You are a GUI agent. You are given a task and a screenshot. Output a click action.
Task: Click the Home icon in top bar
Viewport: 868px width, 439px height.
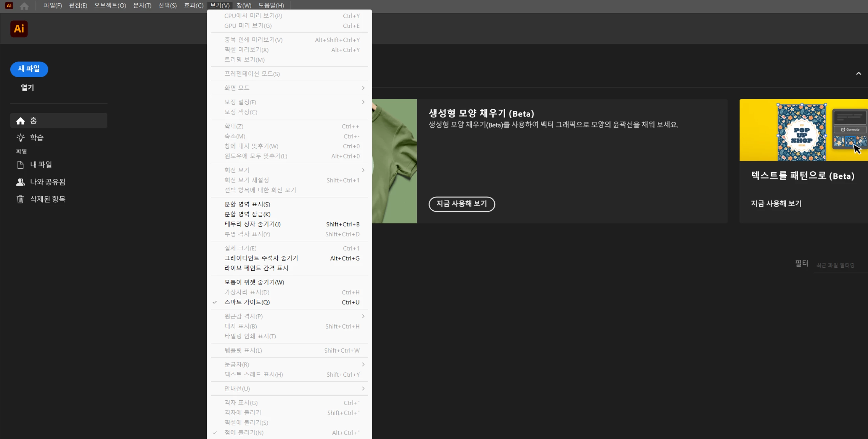point(24,6)
